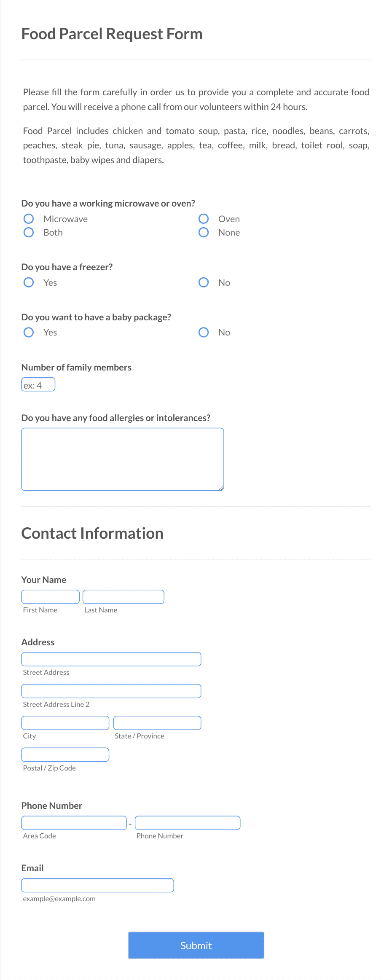This screenshot has width=392, height=980.
Task: Choose Both for microwave or oven question
Action: [x=28, y=232]
